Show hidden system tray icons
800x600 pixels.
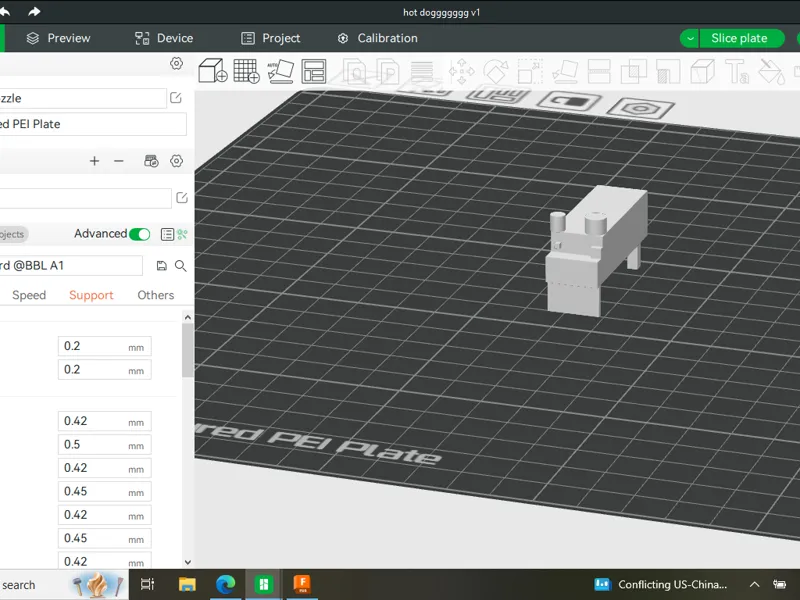click(x=754, y=584)
